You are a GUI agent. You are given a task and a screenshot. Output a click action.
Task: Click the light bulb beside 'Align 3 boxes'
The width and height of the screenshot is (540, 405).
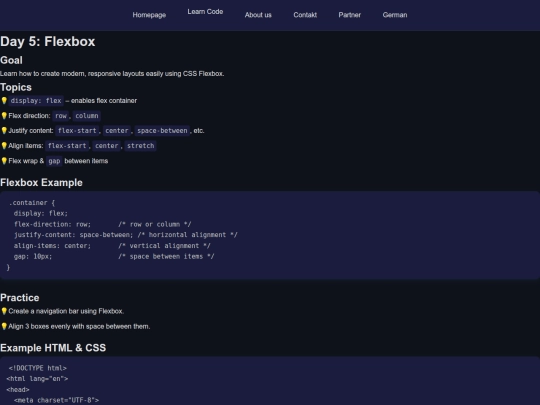coord(4,326)
